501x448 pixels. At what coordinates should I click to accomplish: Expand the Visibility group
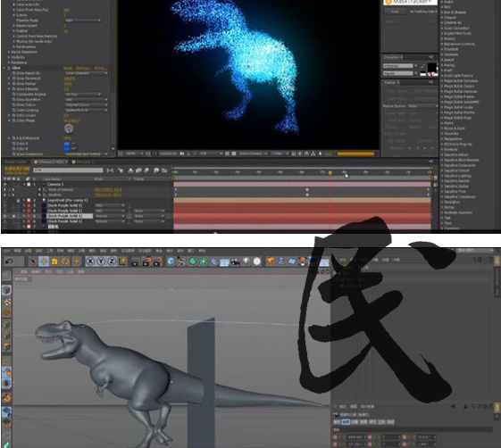tap(9, 57)
